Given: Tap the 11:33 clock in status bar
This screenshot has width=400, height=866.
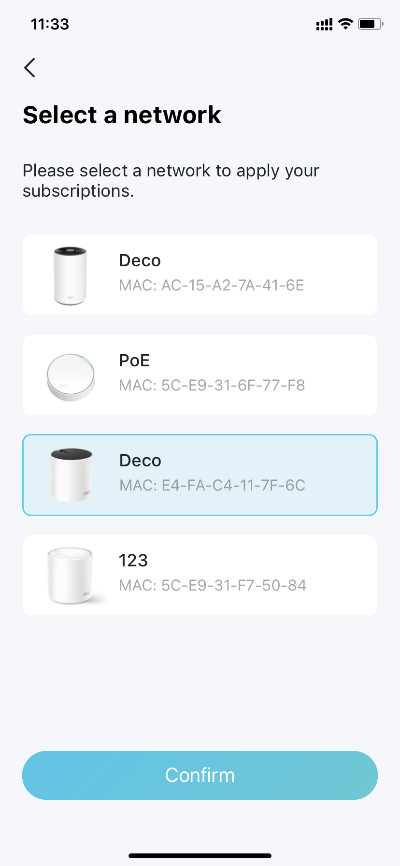Looking at the screenshot, I should click(x=50, y=24).
